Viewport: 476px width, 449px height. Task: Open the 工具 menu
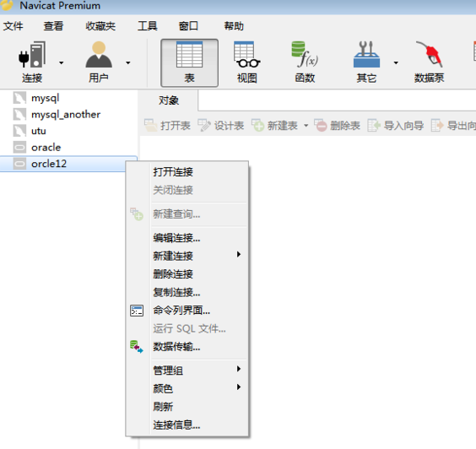click(x=147, y=26)
